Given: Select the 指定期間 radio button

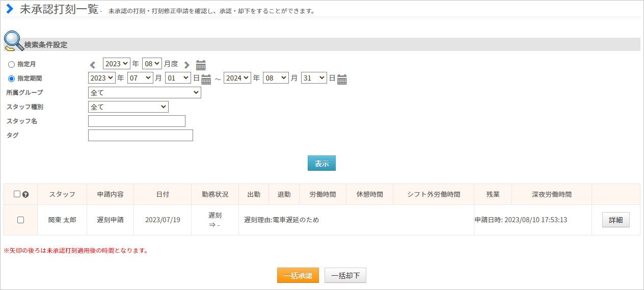Looking at the screenshot, I should pos(11,78).
